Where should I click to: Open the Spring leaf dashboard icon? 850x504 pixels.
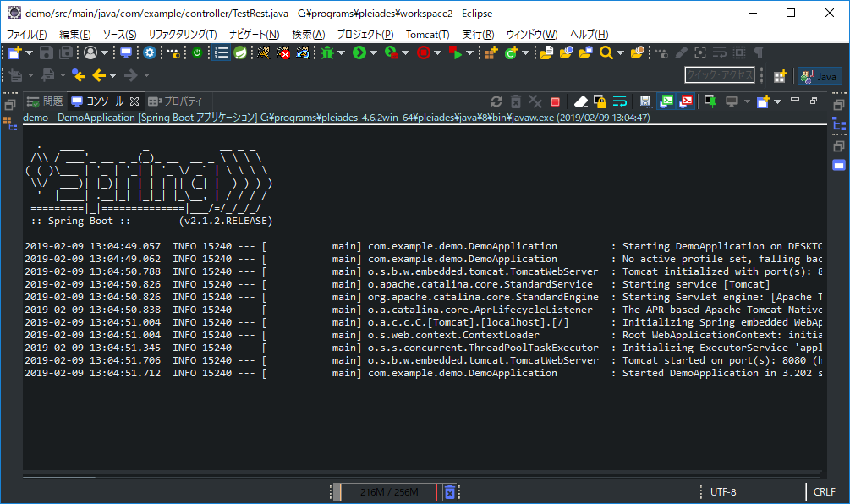click(240, 52)
